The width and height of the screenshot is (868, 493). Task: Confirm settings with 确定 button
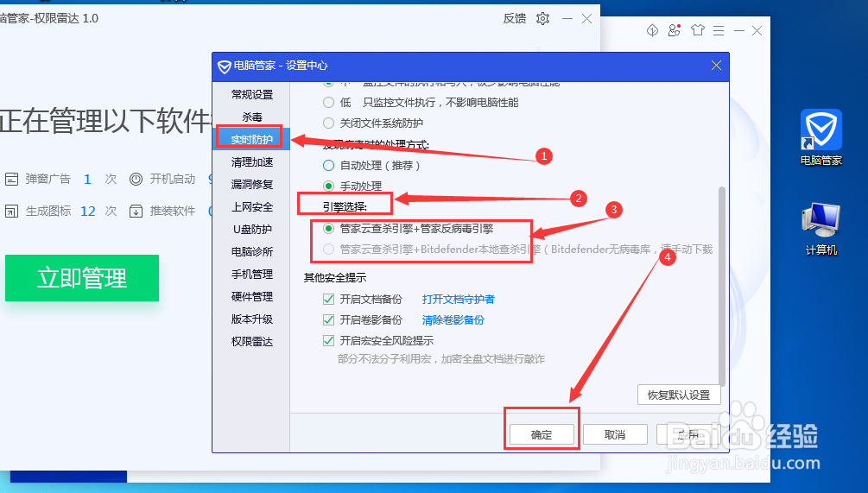(x=542, y=434)
